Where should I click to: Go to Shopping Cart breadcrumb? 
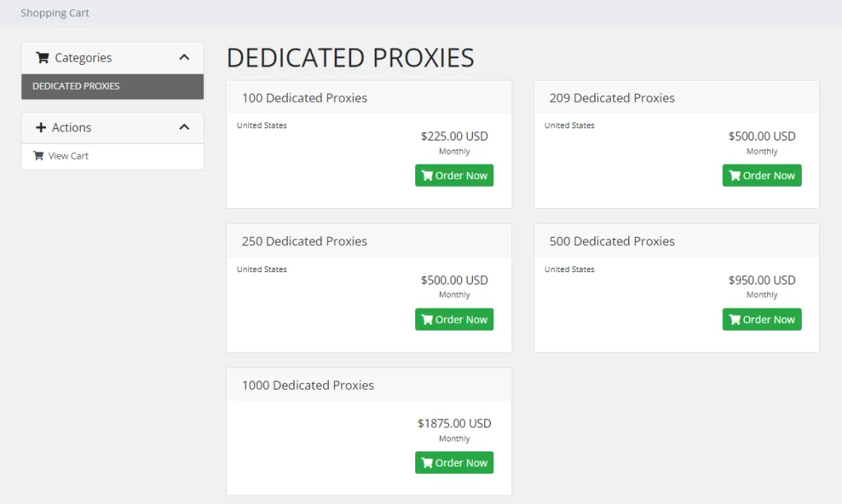pyautogui.click(x=55, y=13)
